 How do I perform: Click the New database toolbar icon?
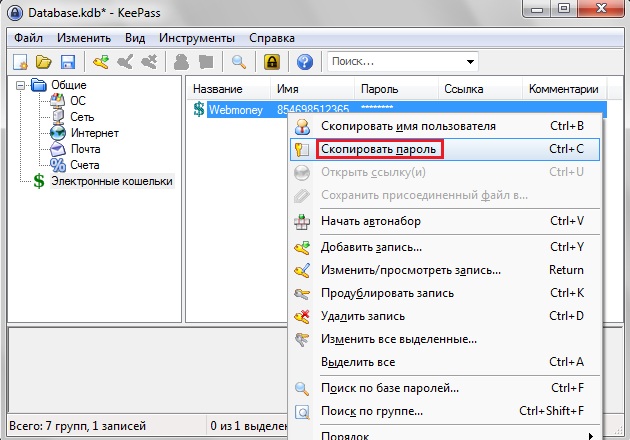click(x=20, y=62)
